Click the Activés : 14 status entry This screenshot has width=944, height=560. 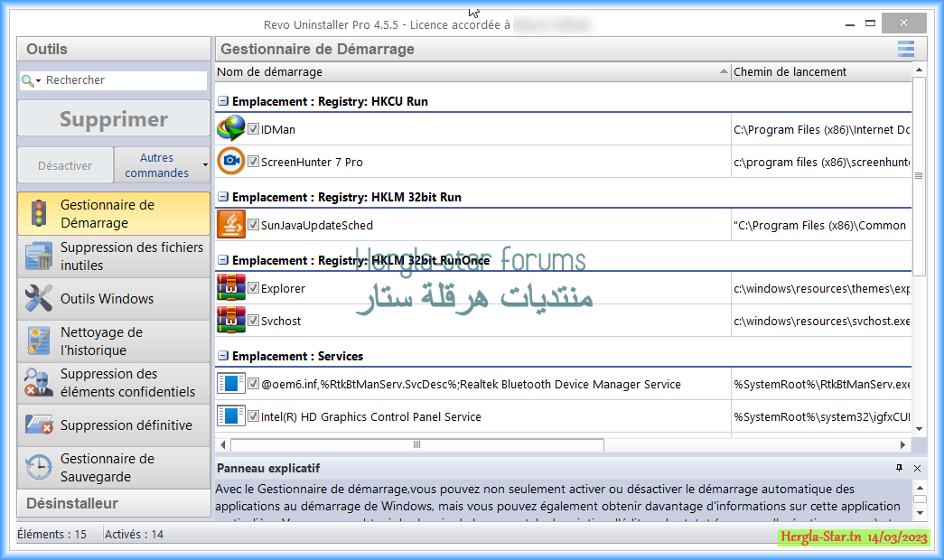pos(134,534)
